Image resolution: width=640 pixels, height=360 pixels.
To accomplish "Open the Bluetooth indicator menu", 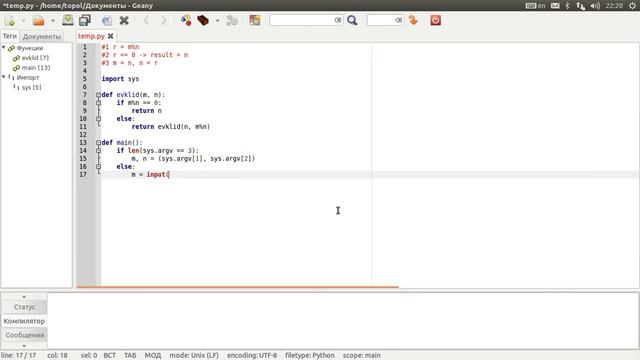I will click(x=567, y=6).
